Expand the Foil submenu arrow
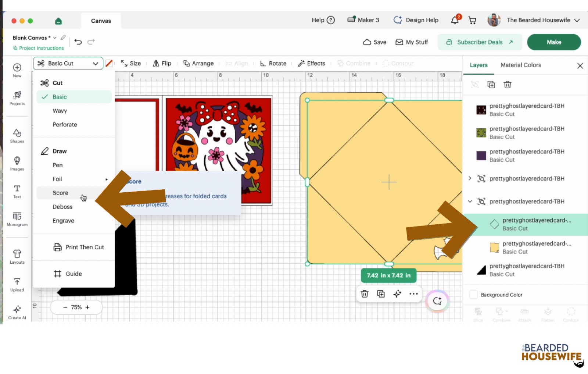This screenshot has height=374, width=588. click(x=107, y=179)
